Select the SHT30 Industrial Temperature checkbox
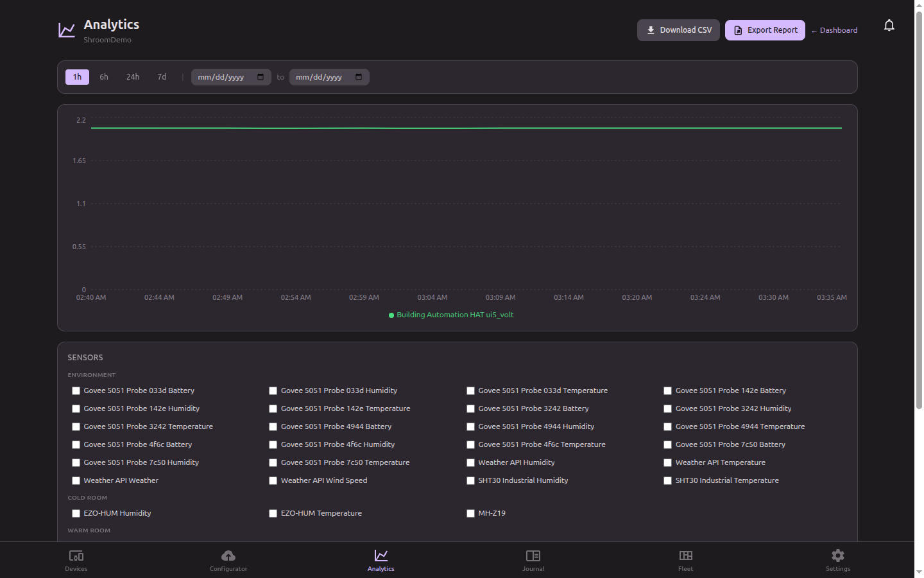Viewport: 924px width, 578px height. [667, 480]
